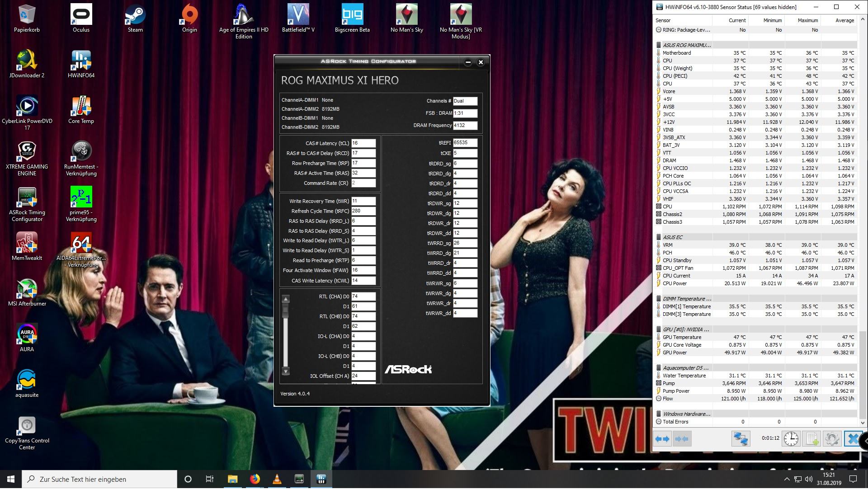Click Windows Start button

[x=11, y=480]
